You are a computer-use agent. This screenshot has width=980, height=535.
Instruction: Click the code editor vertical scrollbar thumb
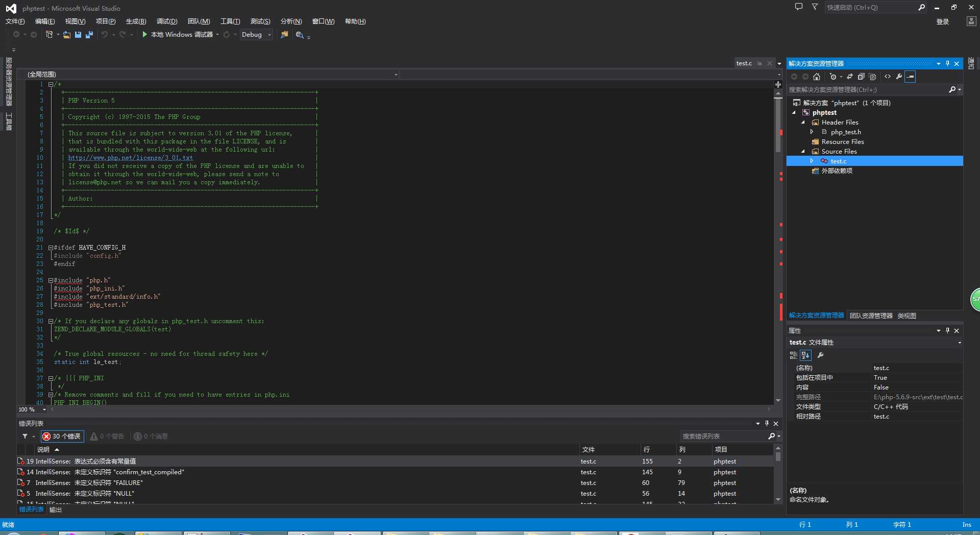click(x=778, y=125)
